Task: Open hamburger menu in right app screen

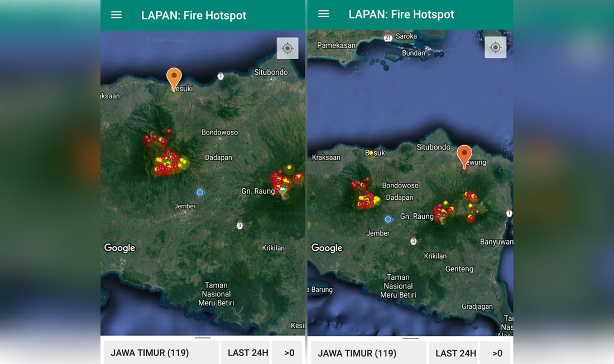Action: coord(323,14)
